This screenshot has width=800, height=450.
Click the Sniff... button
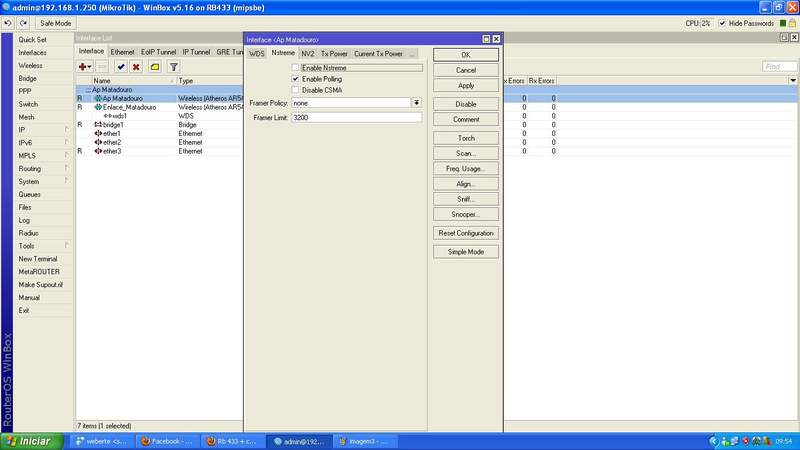click(466, 199)
